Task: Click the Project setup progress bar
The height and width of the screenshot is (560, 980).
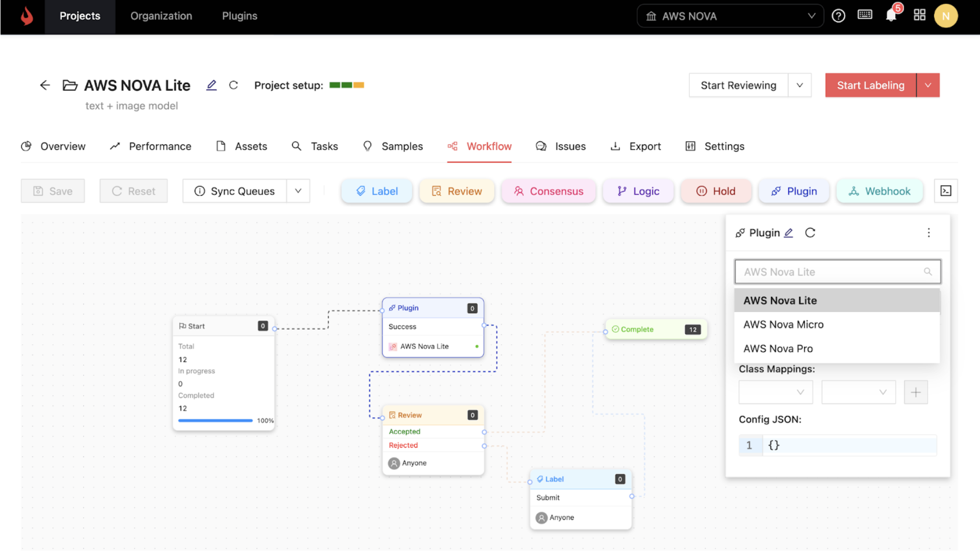Action: [x=347, y=85]
